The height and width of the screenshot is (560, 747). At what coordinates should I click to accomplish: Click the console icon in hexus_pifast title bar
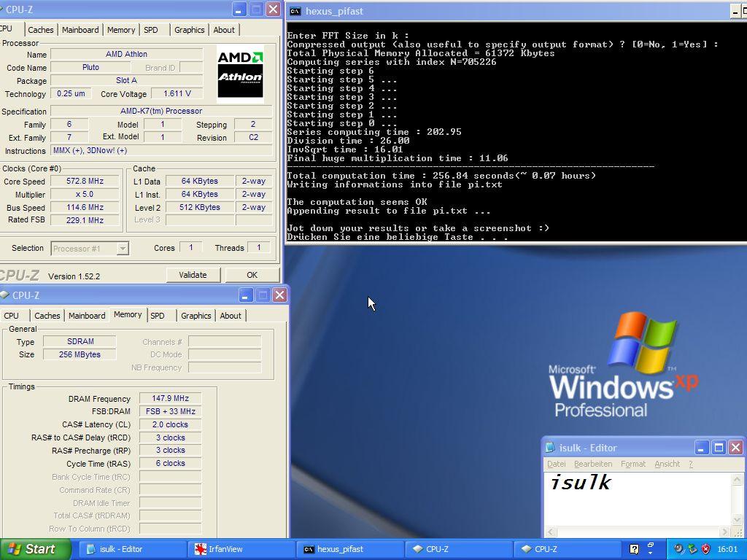coord(295,11)
